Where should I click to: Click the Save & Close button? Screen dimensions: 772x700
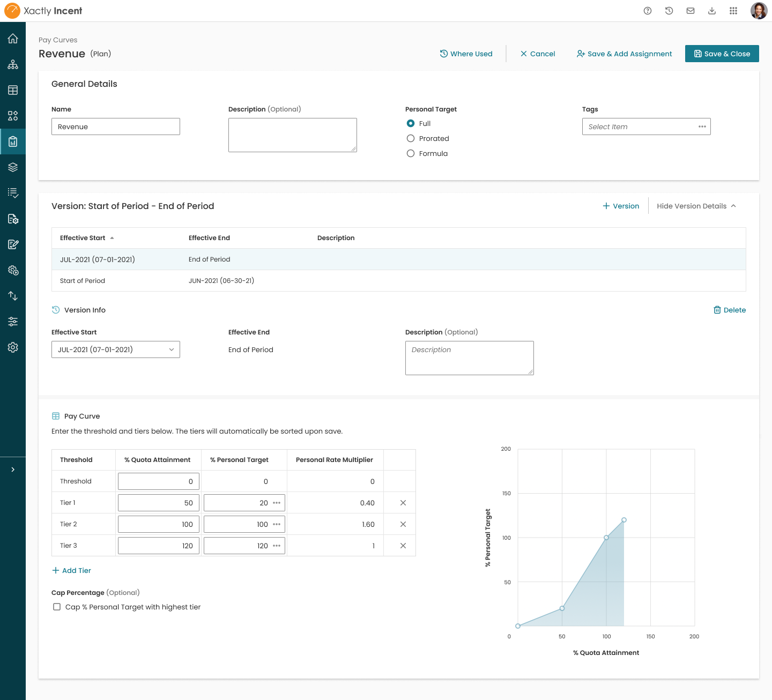pyautogui.click(x=722, y=54)
